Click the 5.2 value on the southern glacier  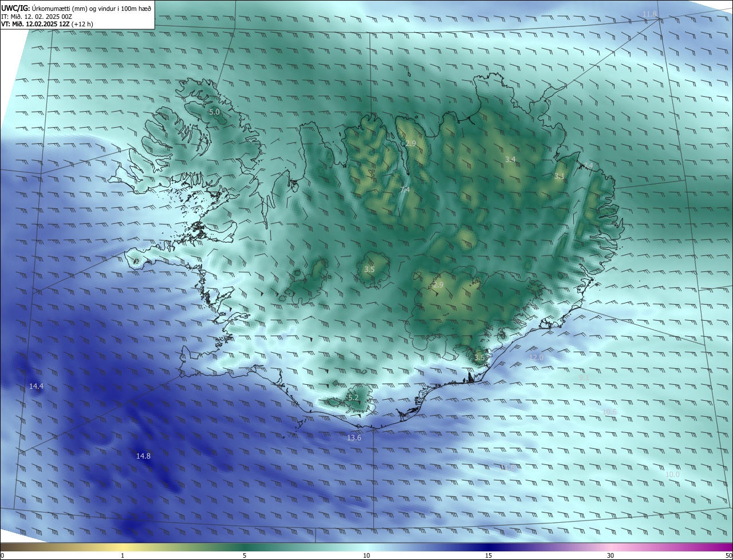[353, 397]
